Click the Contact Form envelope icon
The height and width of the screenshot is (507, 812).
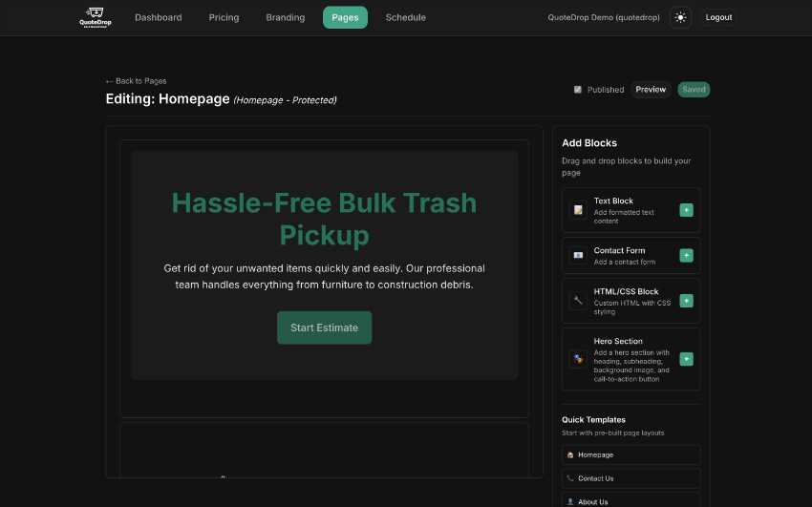[578, 256]
